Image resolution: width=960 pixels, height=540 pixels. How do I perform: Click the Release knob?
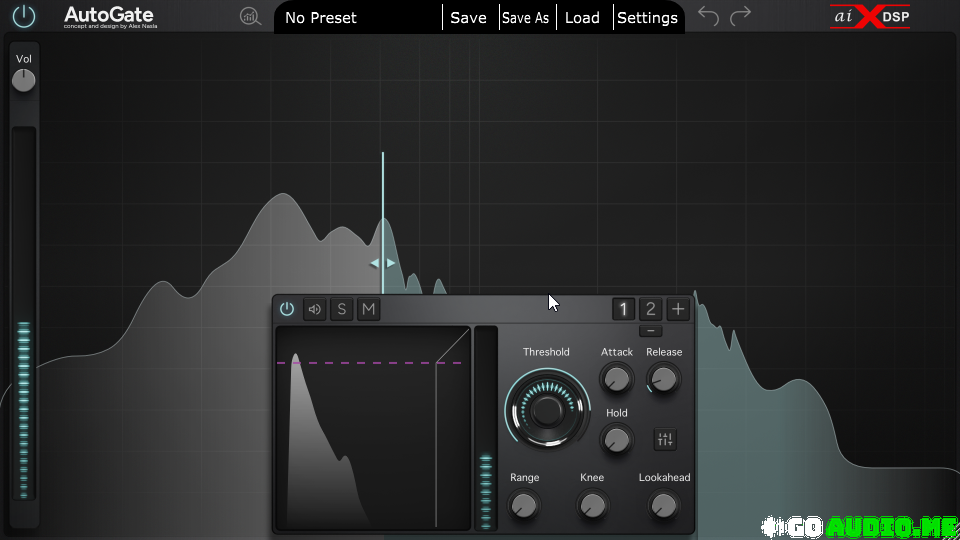(664, 379)
